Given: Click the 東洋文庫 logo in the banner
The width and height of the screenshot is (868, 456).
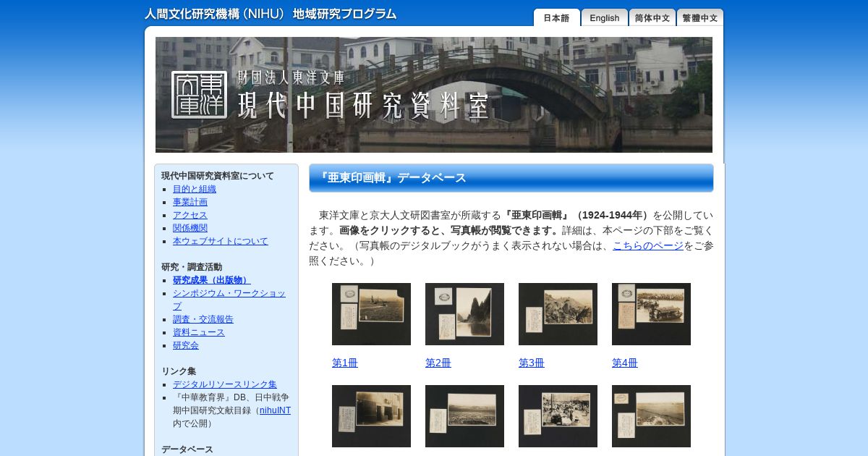Looking at the screenshot, I should pyautogui.click(x=199, y=95).
